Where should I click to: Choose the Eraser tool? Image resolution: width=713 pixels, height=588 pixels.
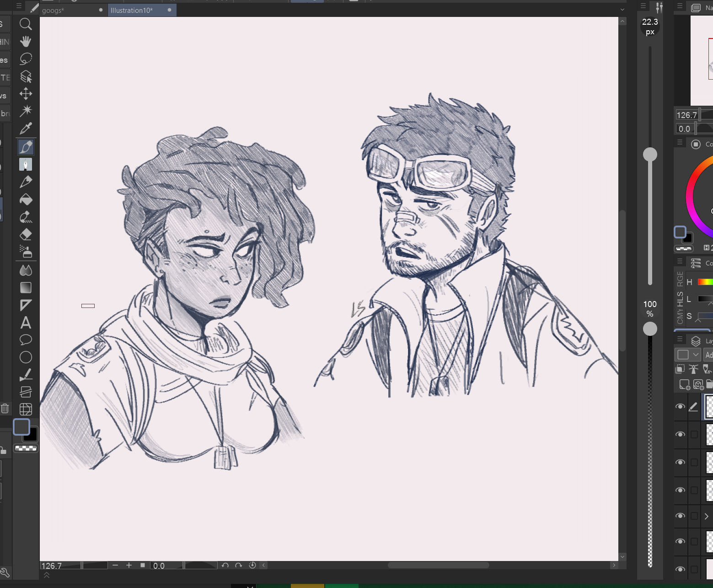pos(26,234)
